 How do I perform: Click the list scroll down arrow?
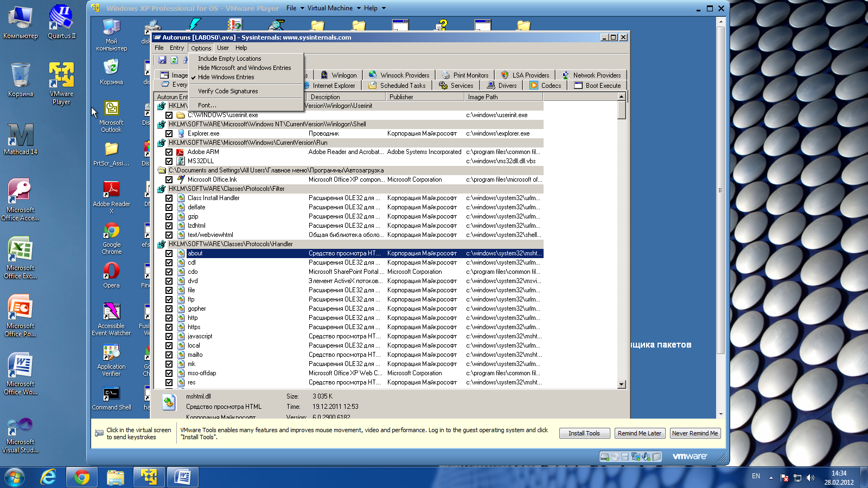tap(622, 384)
